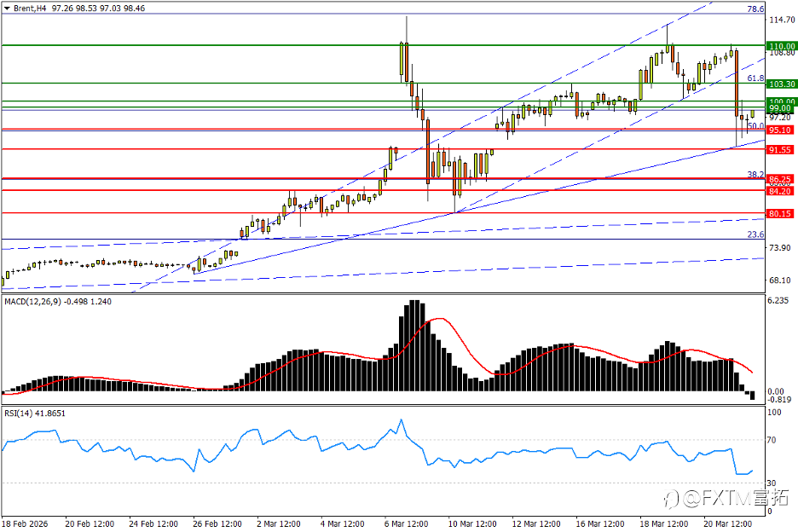Viewport: 798px width, 532px height.
Task: Select the 10 Mar 12:00 time label
Action: click(472, 523)
